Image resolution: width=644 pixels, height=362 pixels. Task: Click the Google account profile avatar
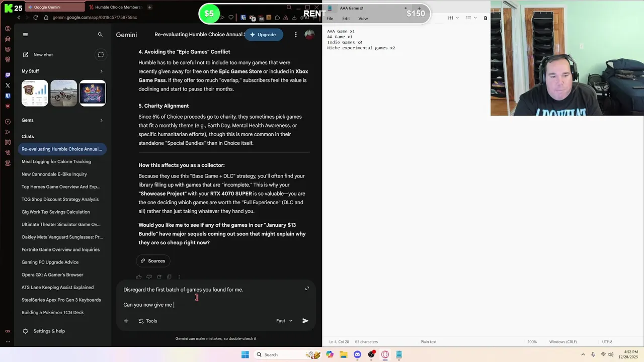309,35
